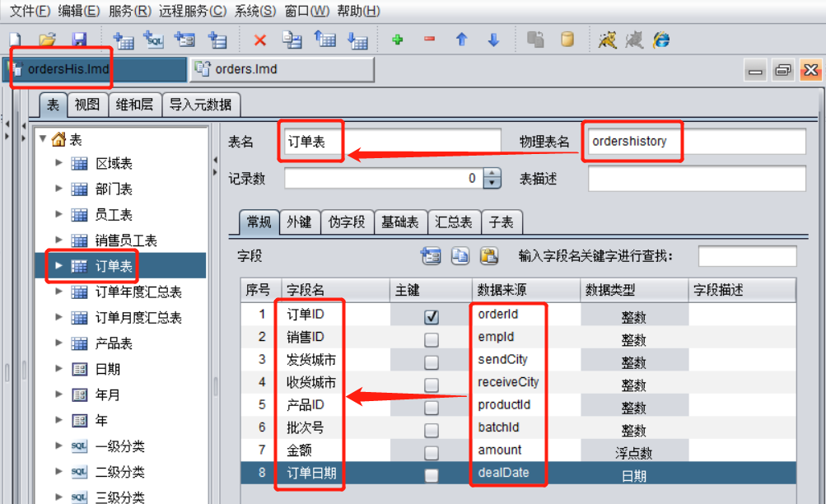Open the 导入元数据 tab

click(200, 105)
